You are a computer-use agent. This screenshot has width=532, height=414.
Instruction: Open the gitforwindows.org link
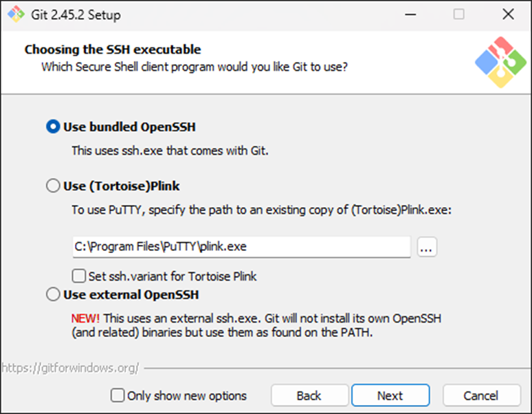click(x=70, y=368)
